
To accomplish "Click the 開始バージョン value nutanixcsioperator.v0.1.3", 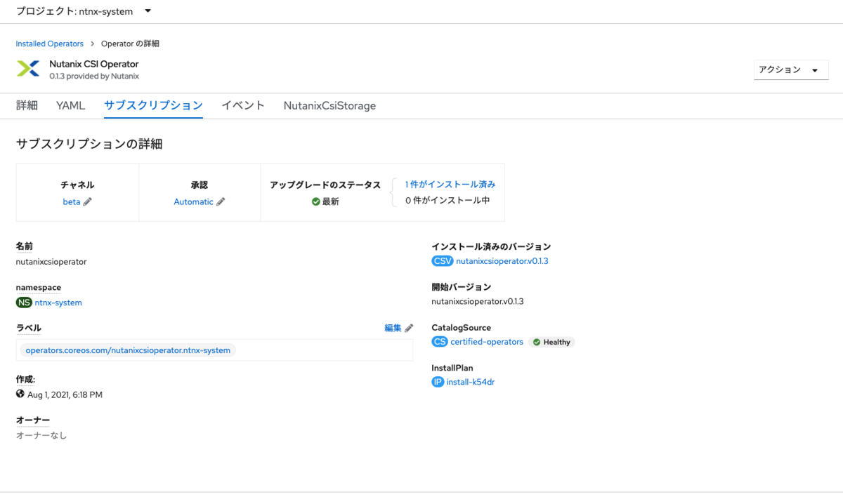I will (x=478, y=302).
